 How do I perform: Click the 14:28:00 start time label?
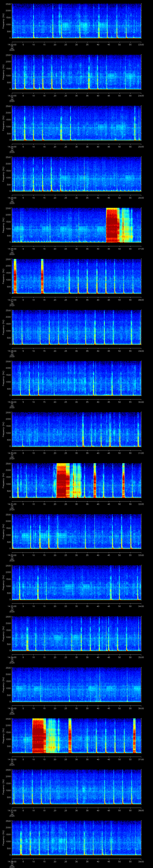12,351
